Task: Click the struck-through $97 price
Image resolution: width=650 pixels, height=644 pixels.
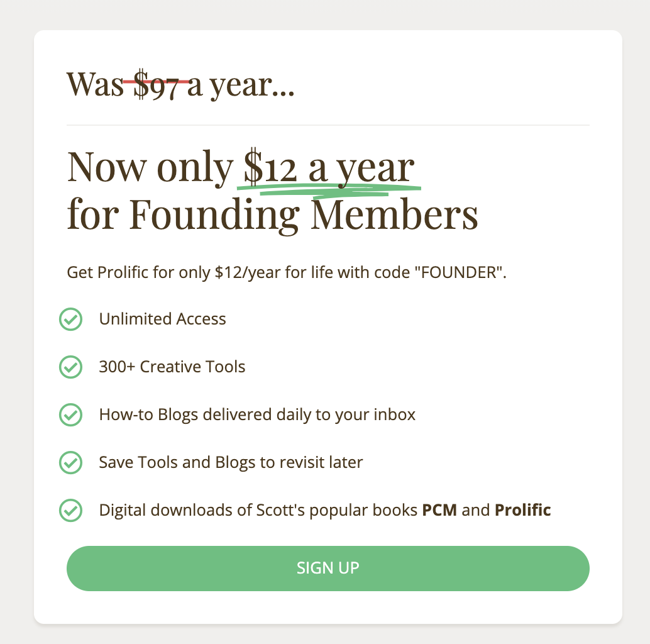Action: pyautogui.click(x=157, y=84)
